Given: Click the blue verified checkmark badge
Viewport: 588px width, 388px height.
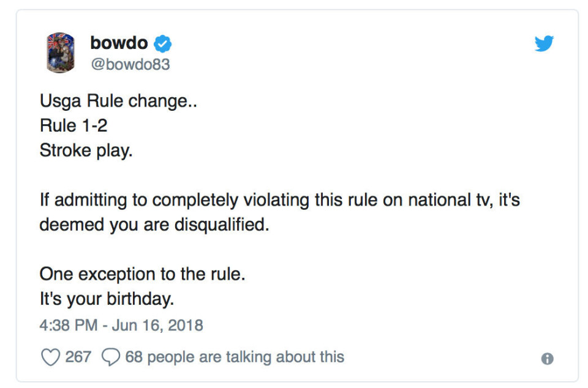Looking at the screenshot, I should click(x=163, y=44).
